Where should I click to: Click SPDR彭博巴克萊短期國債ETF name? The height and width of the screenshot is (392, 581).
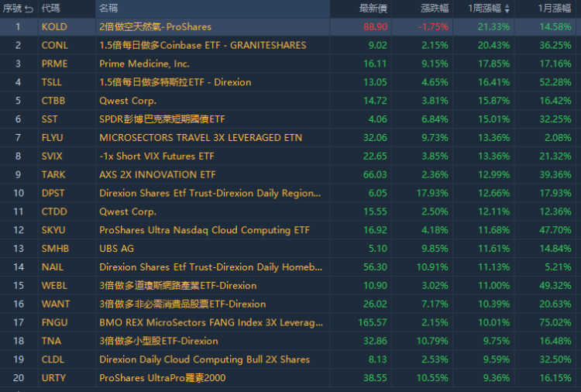162,119
